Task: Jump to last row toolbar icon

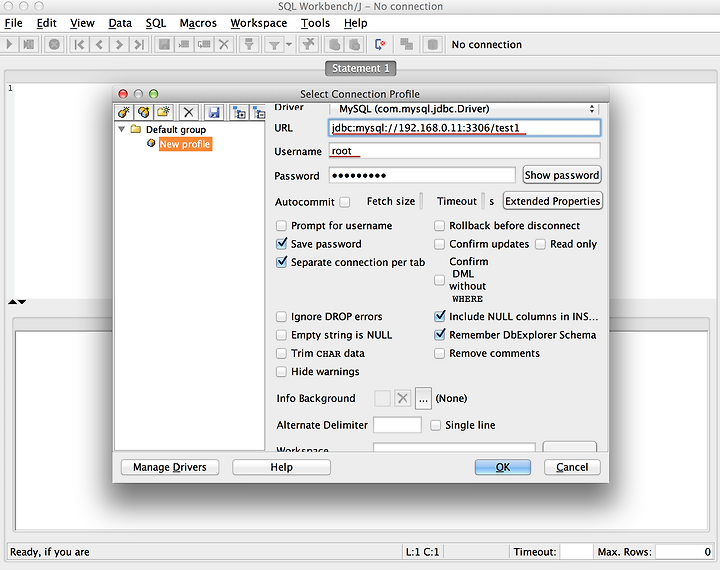Action: coord(139,45)
